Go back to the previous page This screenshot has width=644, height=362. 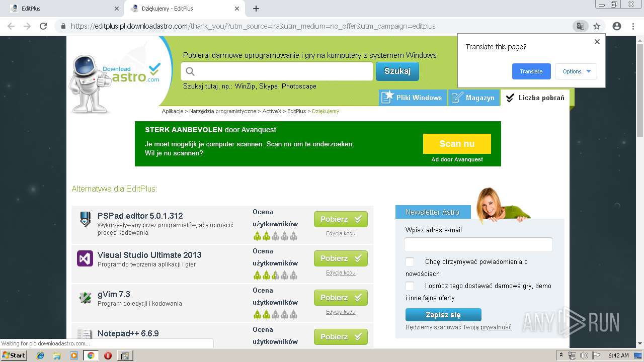11,26
